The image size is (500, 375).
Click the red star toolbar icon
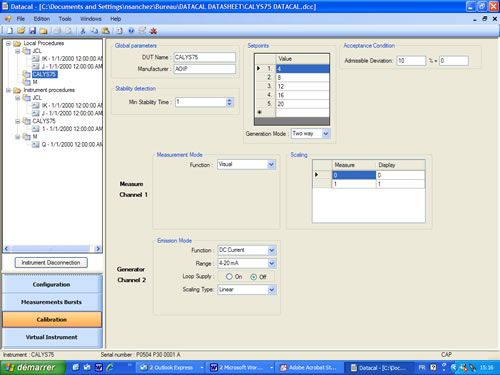(x=153, y=31)
